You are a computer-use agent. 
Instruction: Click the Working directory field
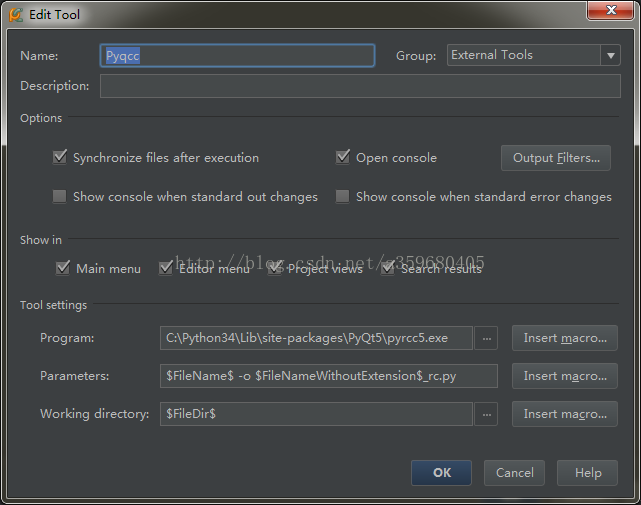[x=316, y=414]
